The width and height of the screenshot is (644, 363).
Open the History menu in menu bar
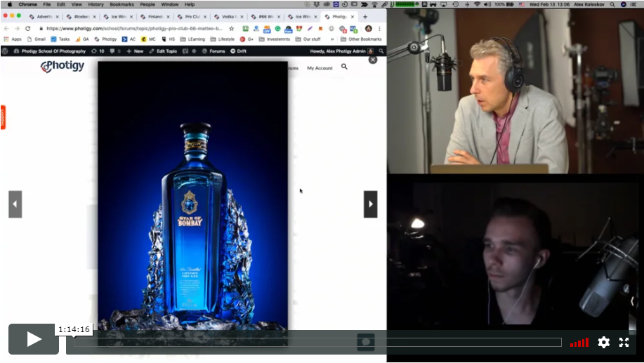96,4
